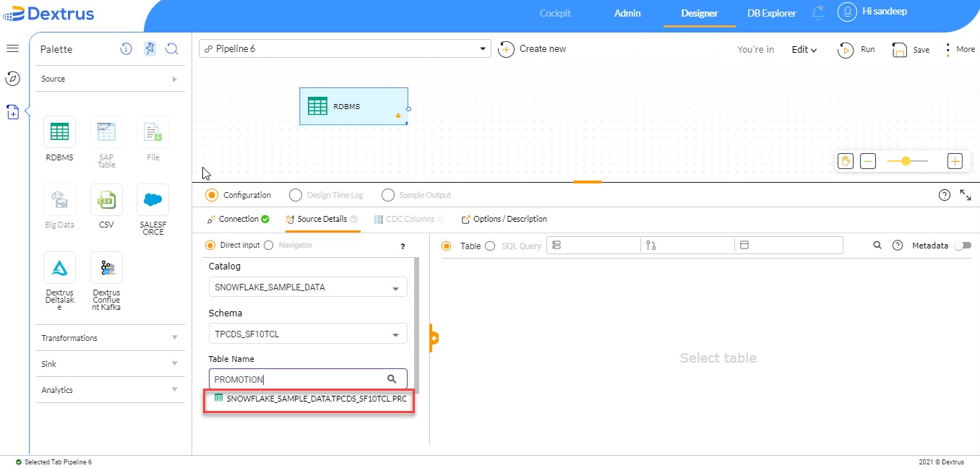Click the Direct input question mark help
This screenshot has width=980, height=468.
(x=403, y=246)
